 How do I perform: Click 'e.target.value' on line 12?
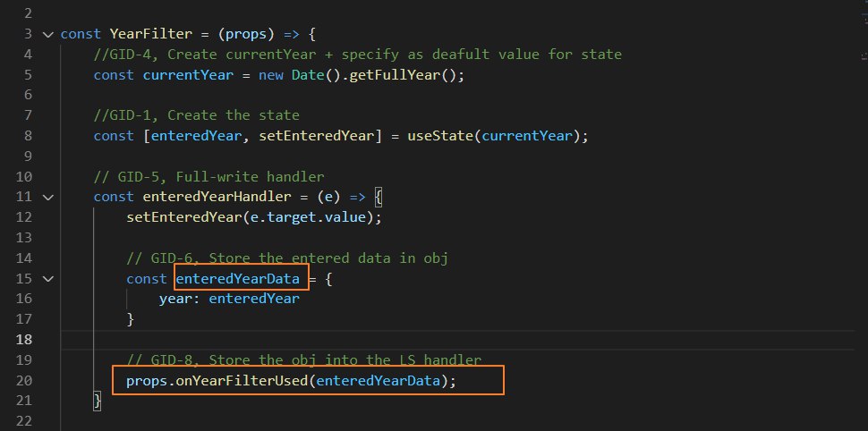[x=309, y=217]
